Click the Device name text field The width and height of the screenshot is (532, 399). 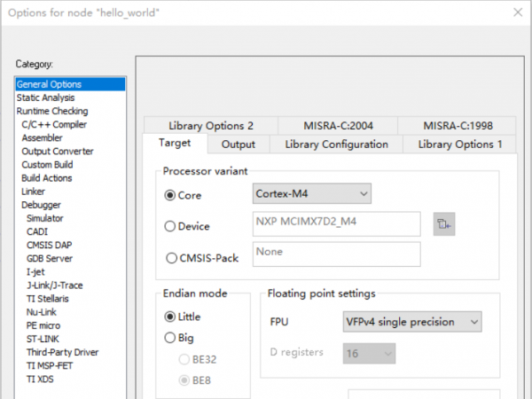pos(335,225)
